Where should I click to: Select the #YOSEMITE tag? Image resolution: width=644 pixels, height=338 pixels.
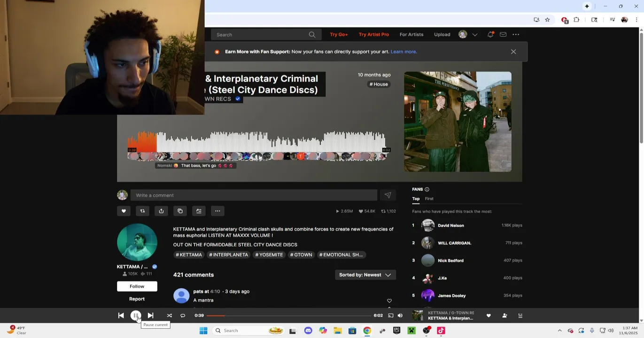(269, 255)
